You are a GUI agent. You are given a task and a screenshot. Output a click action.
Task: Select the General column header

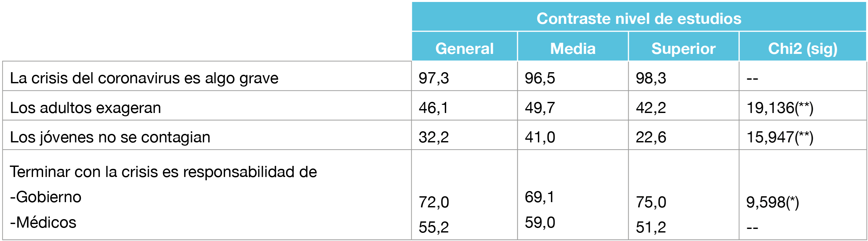[x=464, y=49]
